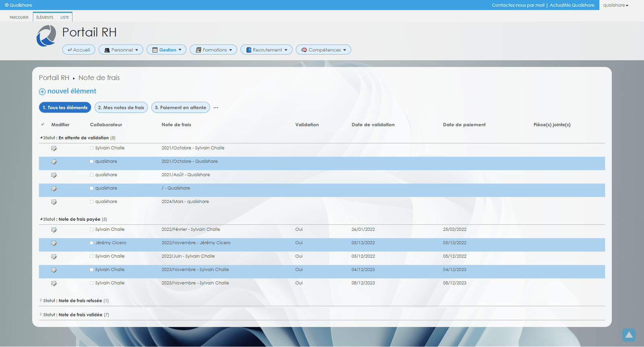Click edit icon for Jérémy Cicero's expense note

(54, 243)
